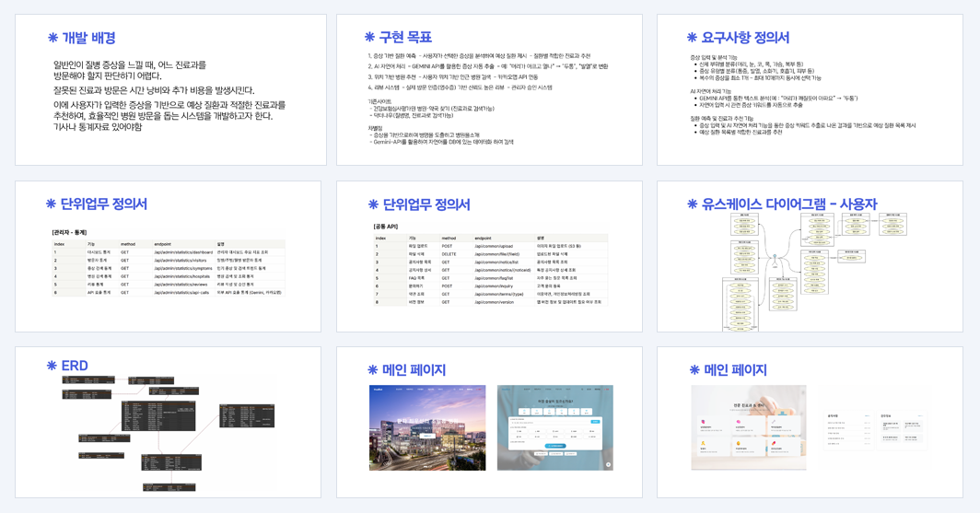Image resolution: width=980 pixels, height=513 pixels.
Task: Click the /api/admin/statistics/hospitals endpoint cell
Action: 181,276
